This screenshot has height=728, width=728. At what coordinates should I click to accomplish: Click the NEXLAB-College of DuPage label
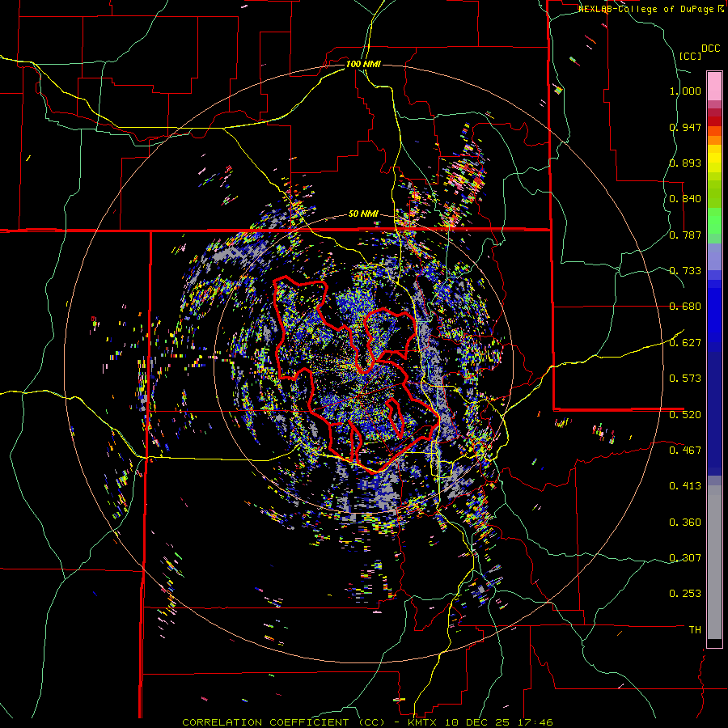point(645,9)
